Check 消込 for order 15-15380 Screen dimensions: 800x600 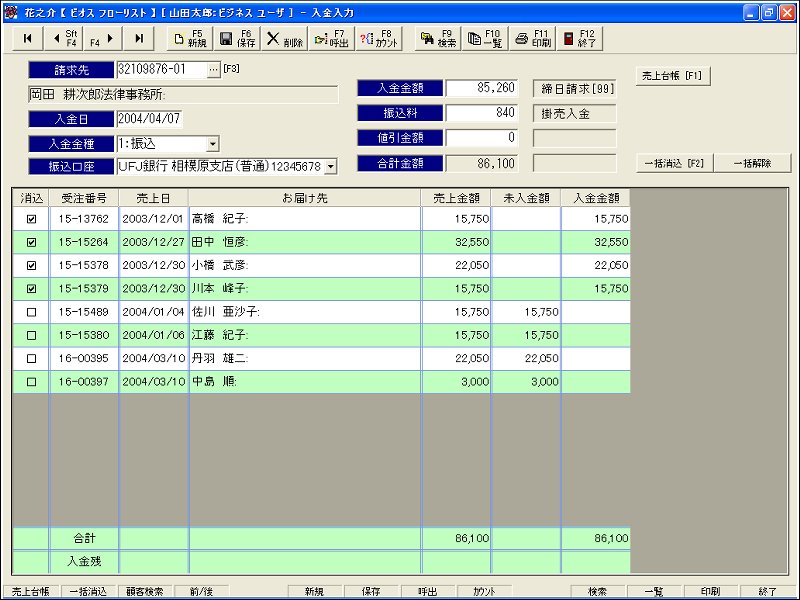pos(31,336)
